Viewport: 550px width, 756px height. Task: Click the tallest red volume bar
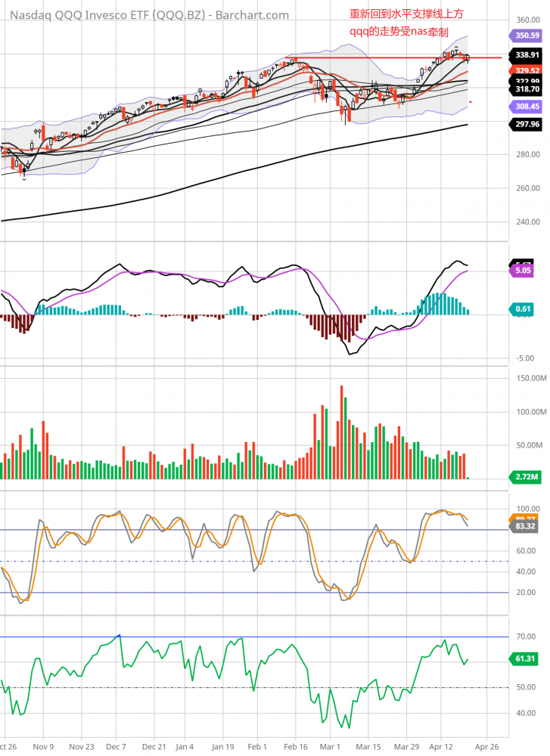[x=342, y=432]
